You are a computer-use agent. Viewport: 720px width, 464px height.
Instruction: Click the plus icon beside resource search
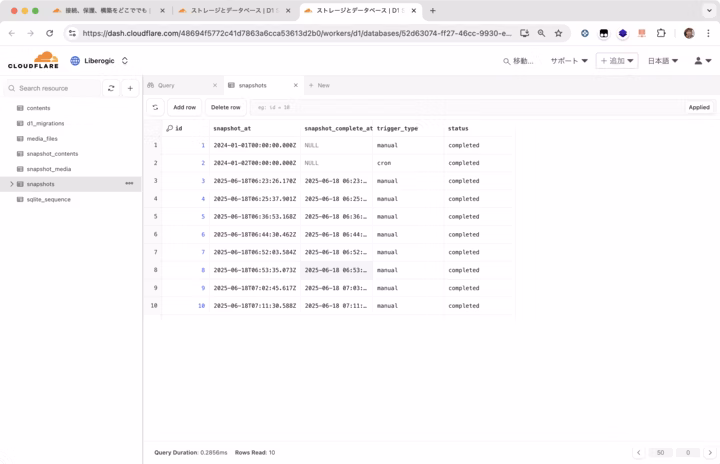point(130,88)
